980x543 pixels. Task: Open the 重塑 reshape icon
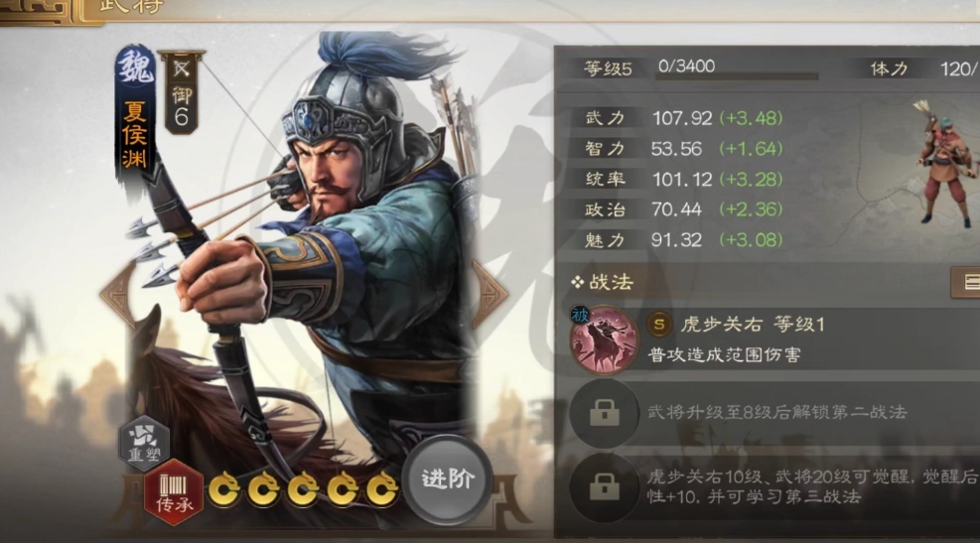tap(145, 443)
